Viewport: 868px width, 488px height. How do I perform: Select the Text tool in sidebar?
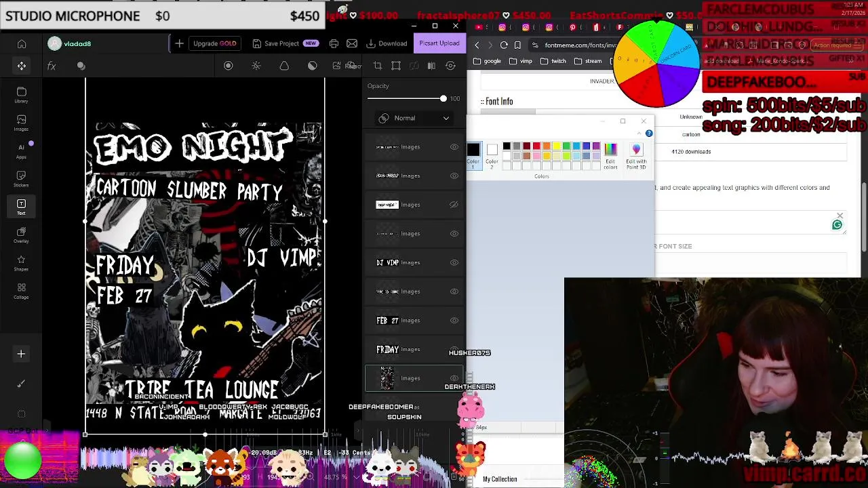(21, 207)
